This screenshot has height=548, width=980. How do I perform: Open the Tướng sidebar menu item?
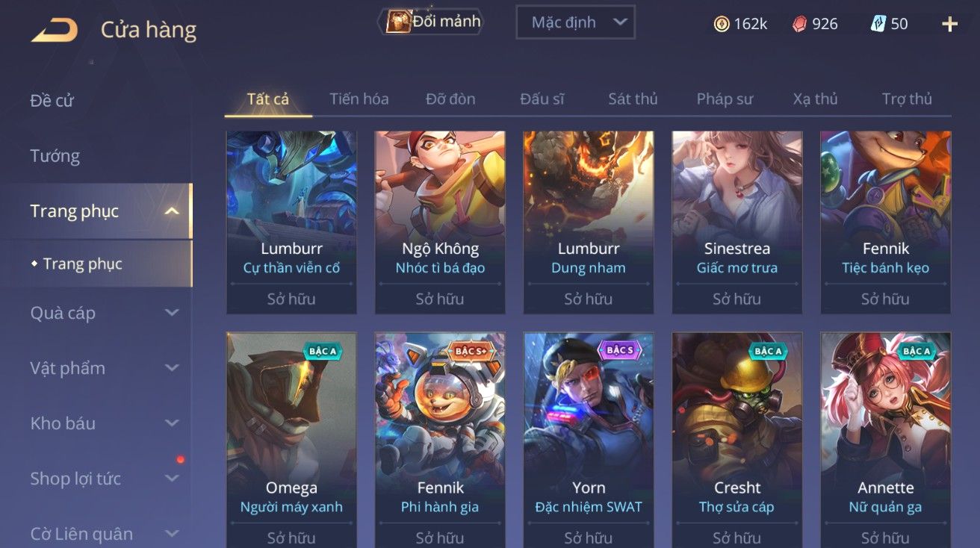[x=55, y=156]
